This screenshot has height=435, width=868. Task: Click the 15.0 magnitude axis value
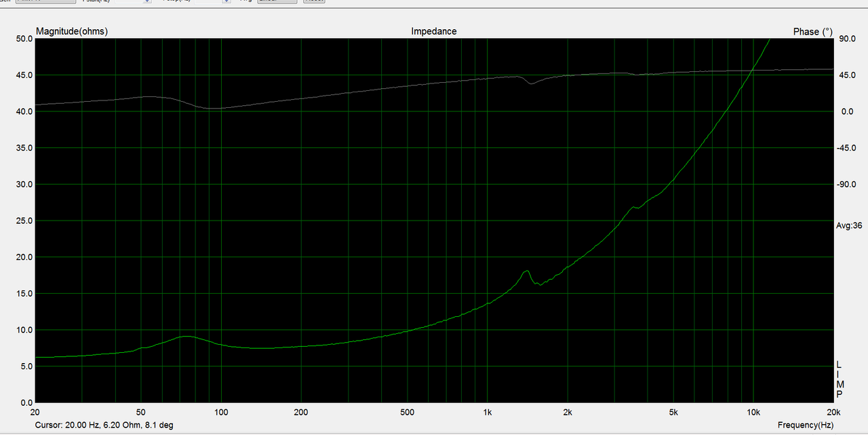(x=24, y=294)
